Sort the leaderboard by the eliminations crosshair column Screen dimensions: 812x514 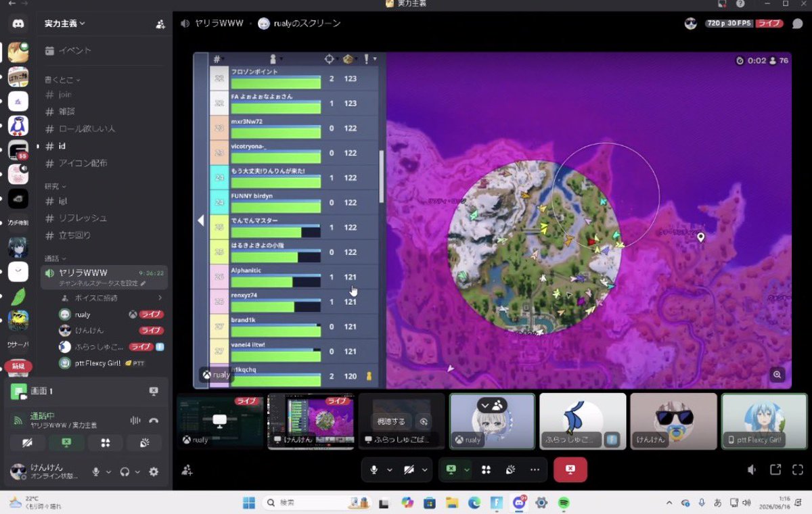click(x=330, y=60)
